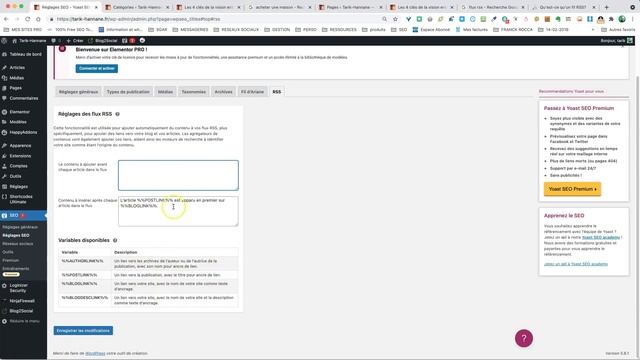Open the Elementor menu
This screenshot has height=360, width=640.
click(x=19, y=112)
